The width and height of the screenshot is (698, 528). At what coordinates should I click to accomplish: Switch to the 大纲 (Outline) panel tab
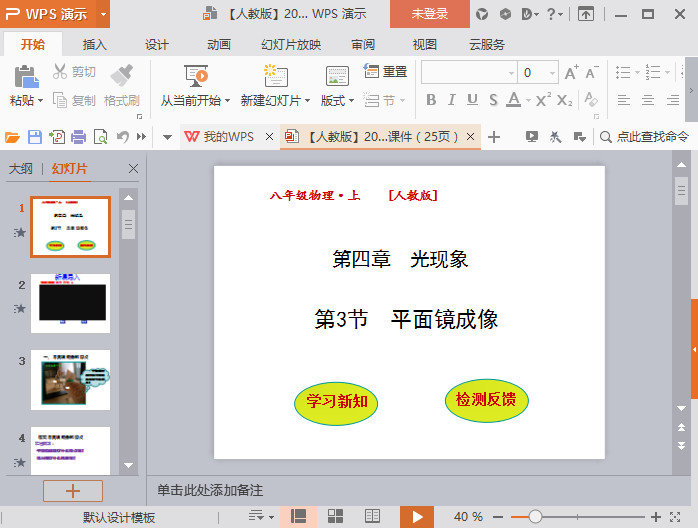[20, 169]
